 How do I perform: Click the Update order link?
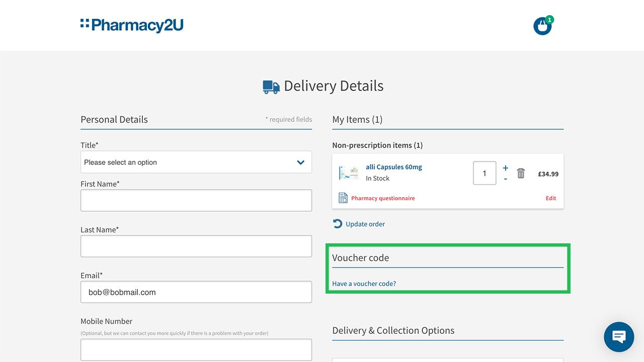tap(365, 224)
